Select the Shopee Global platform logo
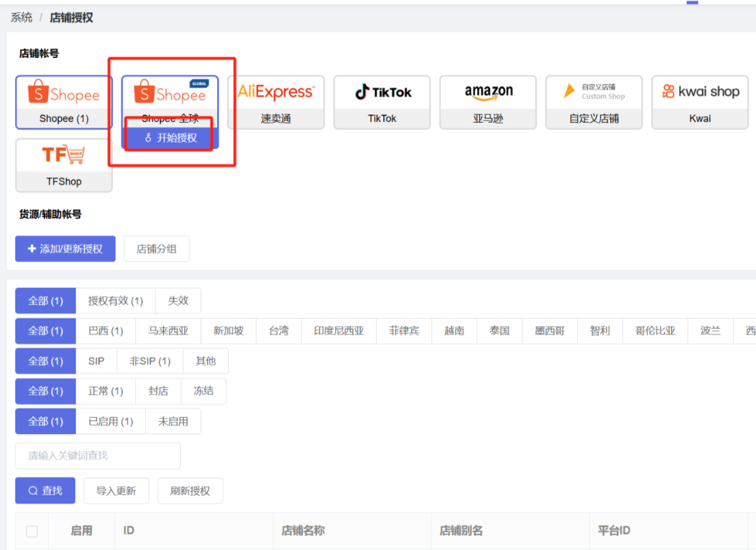756x550 pixels. pos(170,92)
